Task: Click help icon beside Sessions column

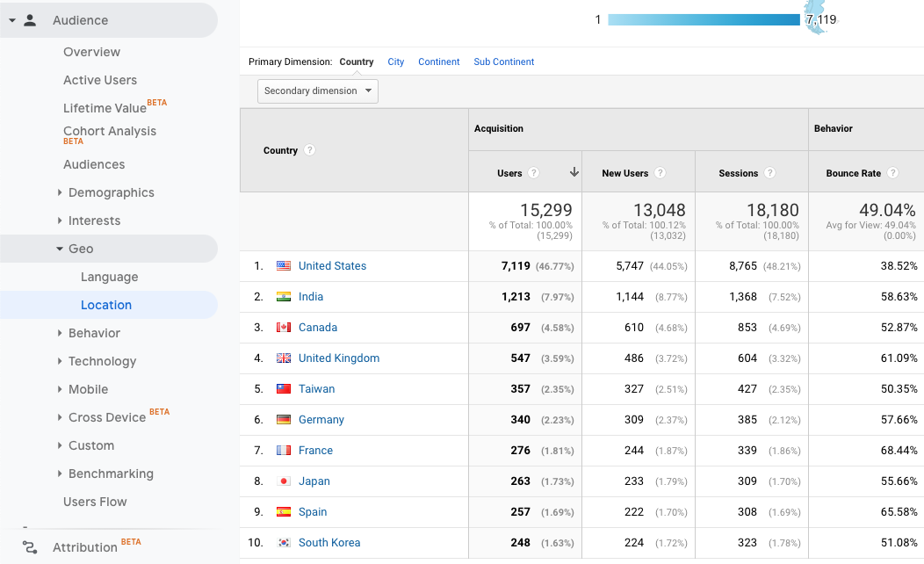Action: 769,173
